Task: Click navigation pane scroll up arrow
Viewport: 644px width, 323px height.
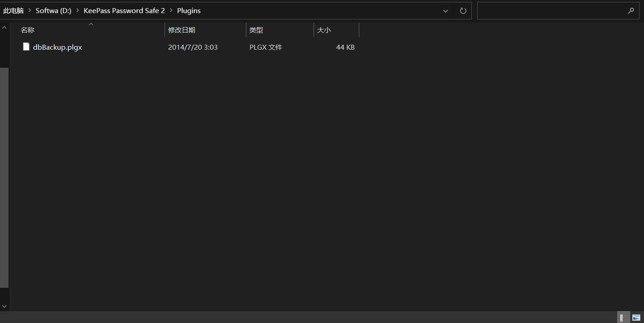Action: pos(4,28)
